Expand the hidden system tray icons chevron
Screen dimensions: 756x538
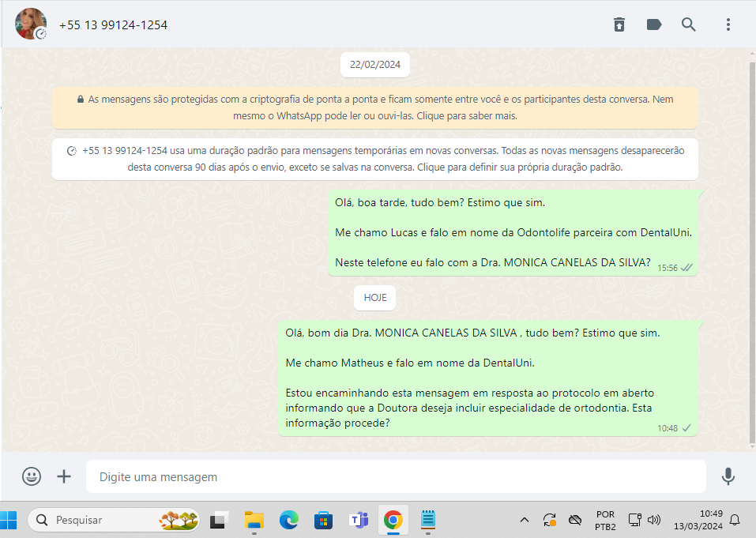pyautogui.click(x=525, y=520)
